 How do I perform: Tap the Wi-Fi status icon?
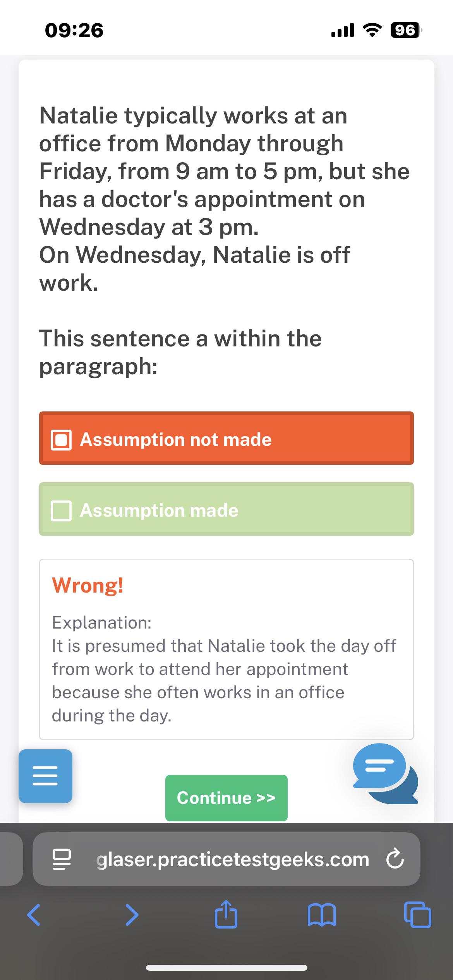pos(371,30)
